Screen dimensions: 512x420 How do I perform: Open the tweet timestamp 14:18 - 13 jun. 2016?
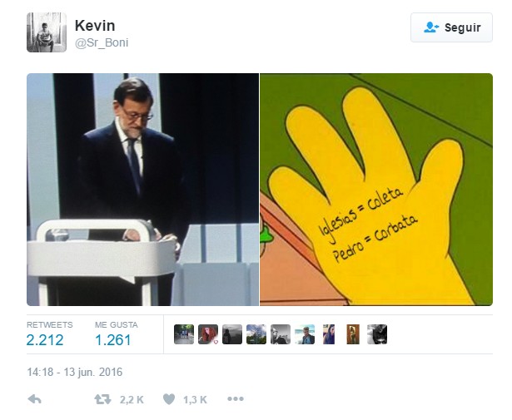pos(75,372)
